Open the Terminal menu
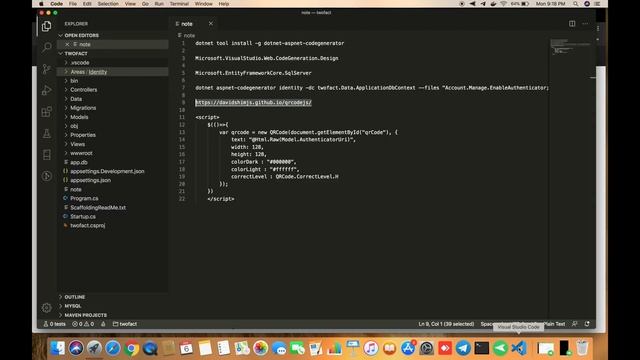The width and height of the screenshot is (640, 360). (179, 4)
